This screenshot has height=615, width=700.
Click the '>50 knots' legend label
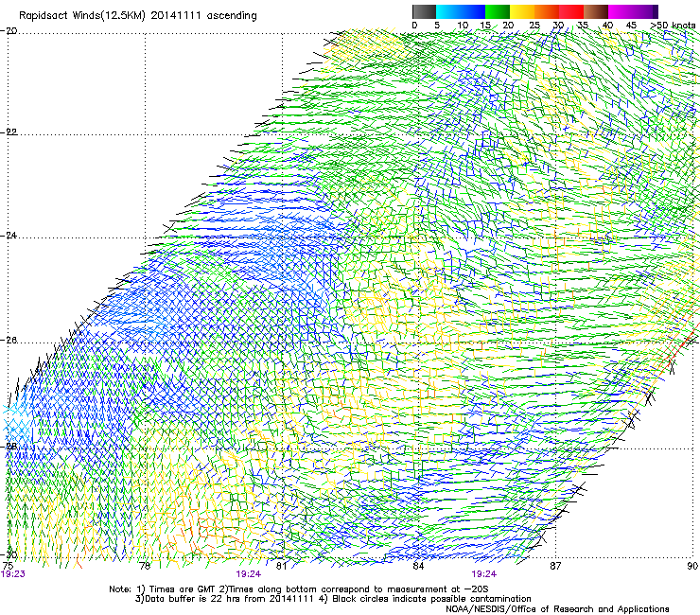(x=673, y=26)
